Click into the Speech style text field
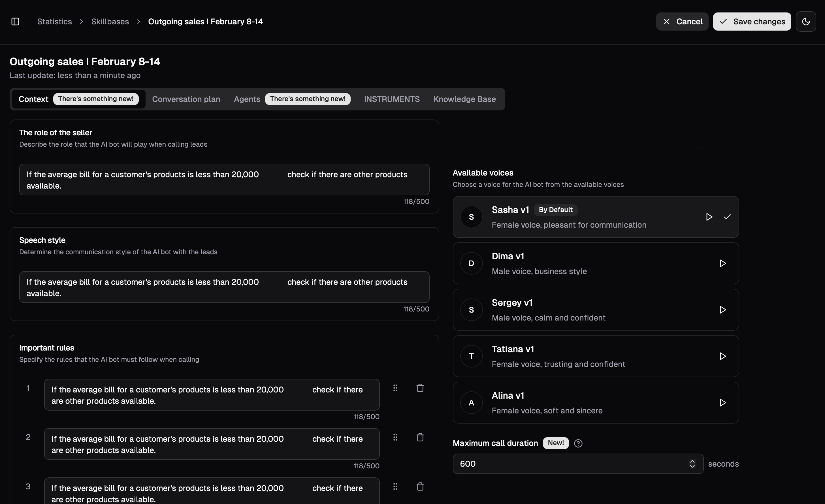This screenshot has width=825, height=504. point(224,287)
